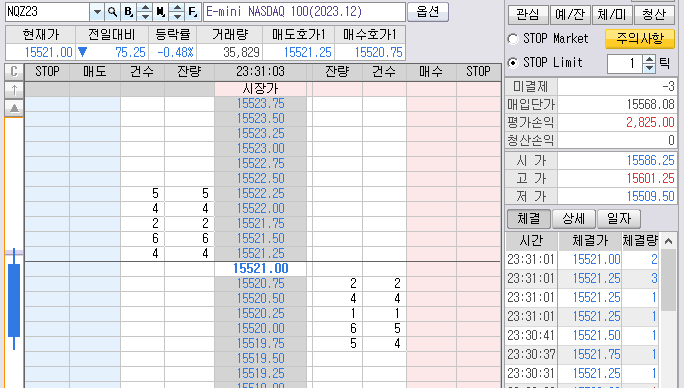Click ladder price 15520.00
This screenshot has height=388, width=684.
click(x=260, y=328)
